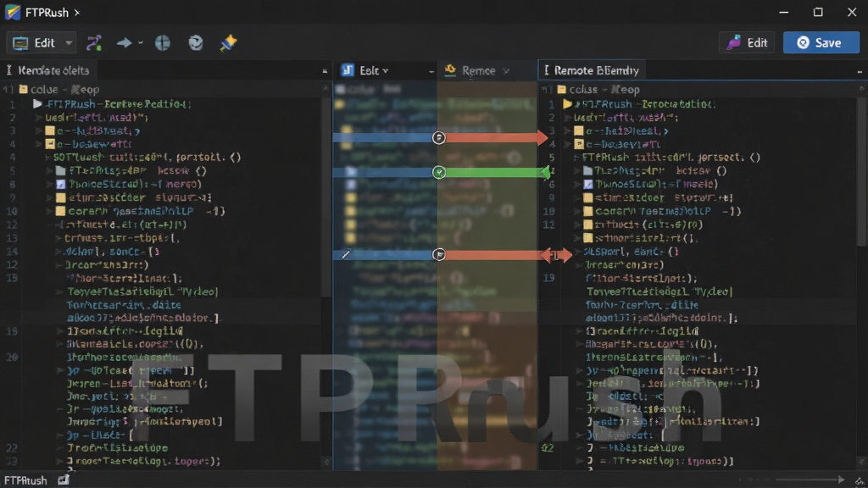The width and height of the screenshot is (868, 488).
Task: Expand the FTPRush root triangle on left line 1
Action: point(37,104)
